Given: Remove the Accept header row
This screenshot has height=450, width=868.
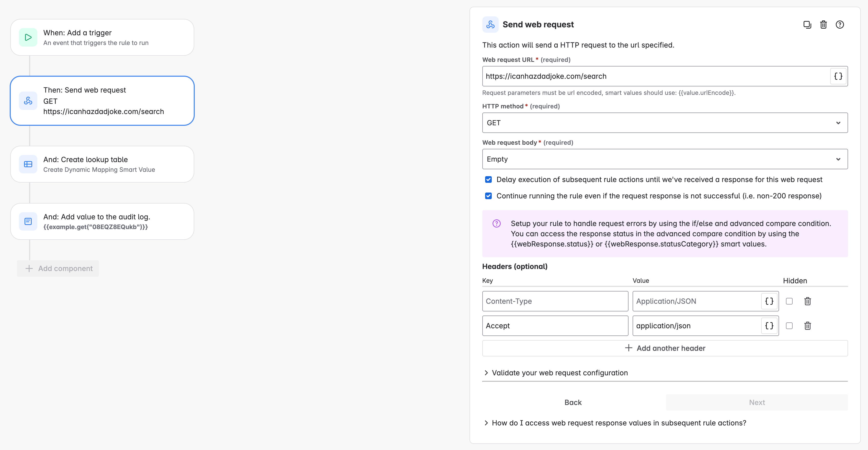Looking at the screenshot, I should pos(808,326).
